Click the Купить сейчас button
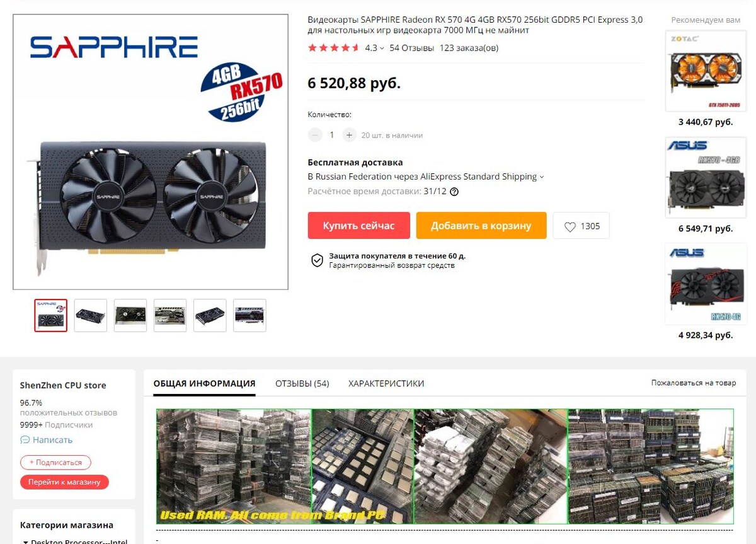Image resolution: width=756 pixels, height=544 pixels. [x=359, y=226]
